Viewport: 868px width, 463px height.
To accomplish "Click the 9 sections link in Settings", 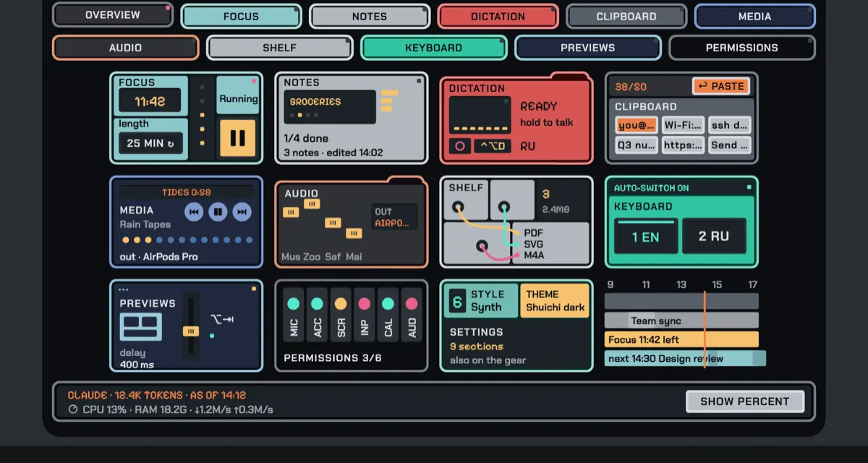I will pos(477,347).
